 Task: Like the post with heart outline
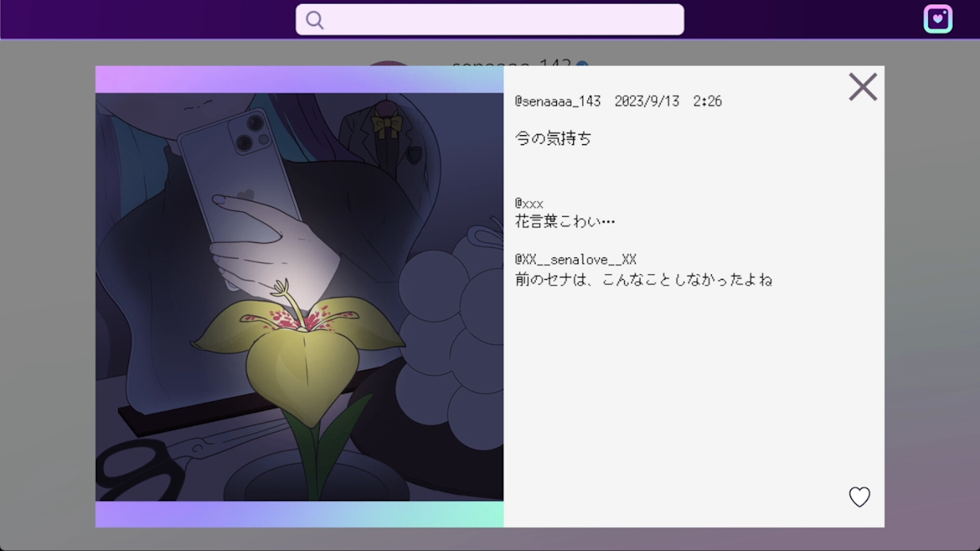coord(859,496)
